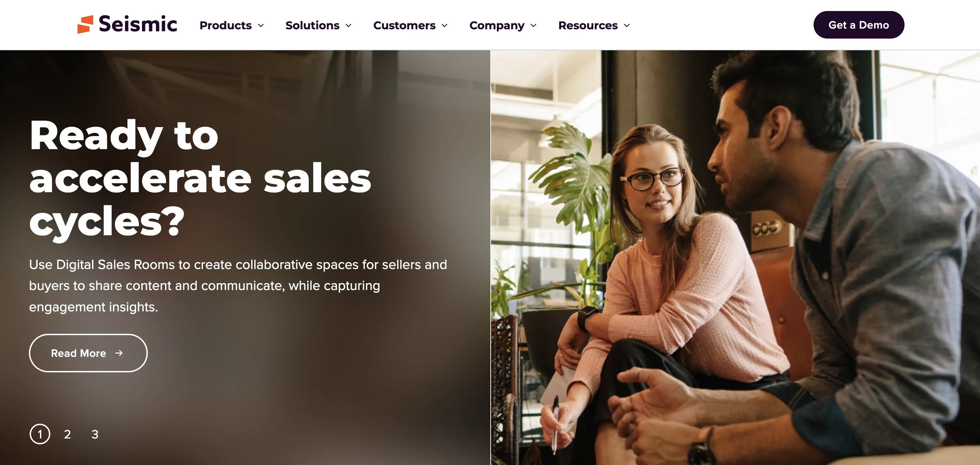Click the Read More button
This screenshot has height=465, width=980.
coord(88,353)
